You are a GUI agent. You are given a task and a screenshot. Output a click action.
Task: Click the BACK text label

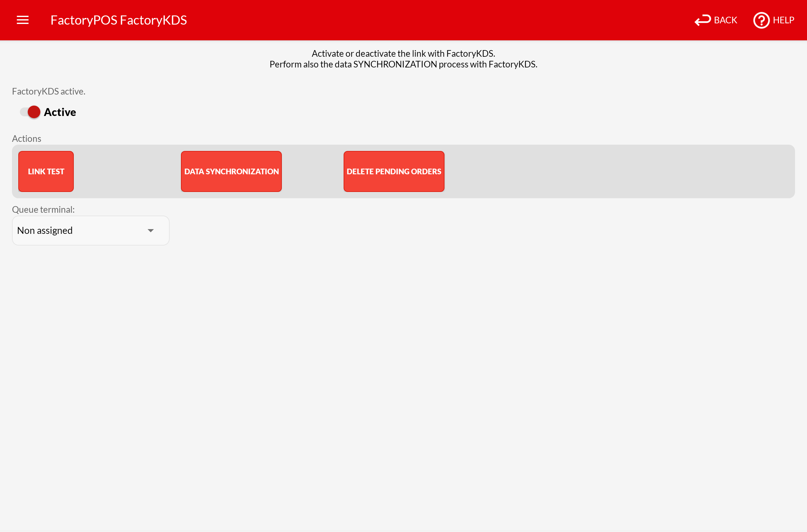[725, 20]
